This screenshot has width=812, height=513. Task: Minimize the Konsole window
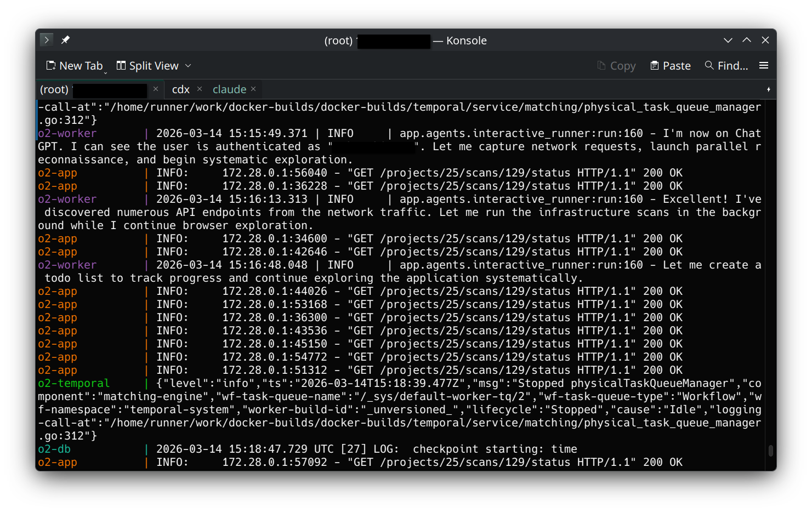(x=728, y=40)
